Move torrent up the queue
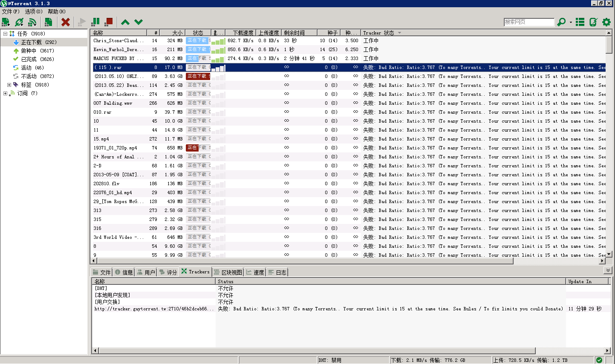Screen dimensions: 615x364 125,22
